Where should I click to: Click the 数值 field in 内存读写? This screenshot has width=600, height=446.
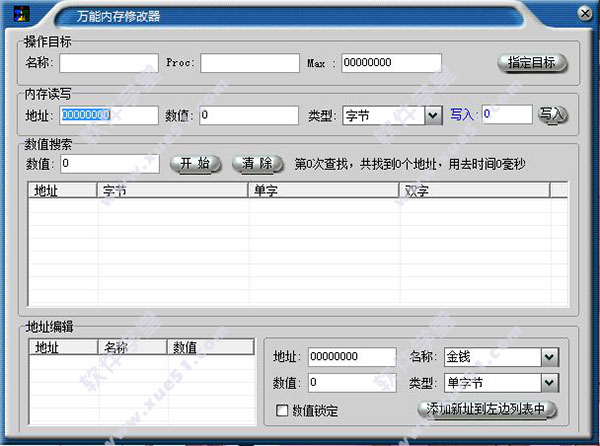pos(249,115)
